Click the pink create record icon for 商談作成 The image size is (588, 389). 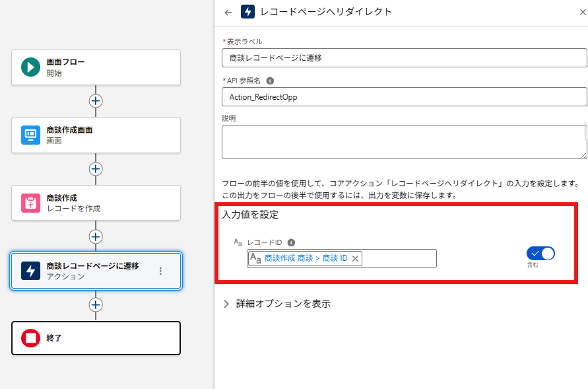click(30, 203)
